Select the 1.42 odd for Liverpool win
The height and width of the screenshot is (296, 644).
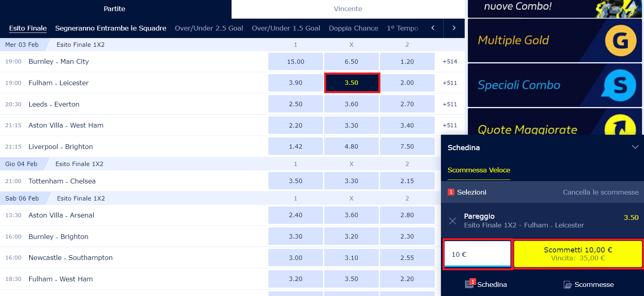point(296,147)
